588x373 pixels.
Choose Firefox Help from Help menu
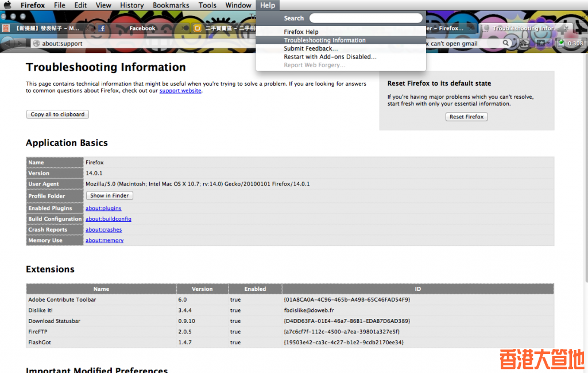[341, 32]
